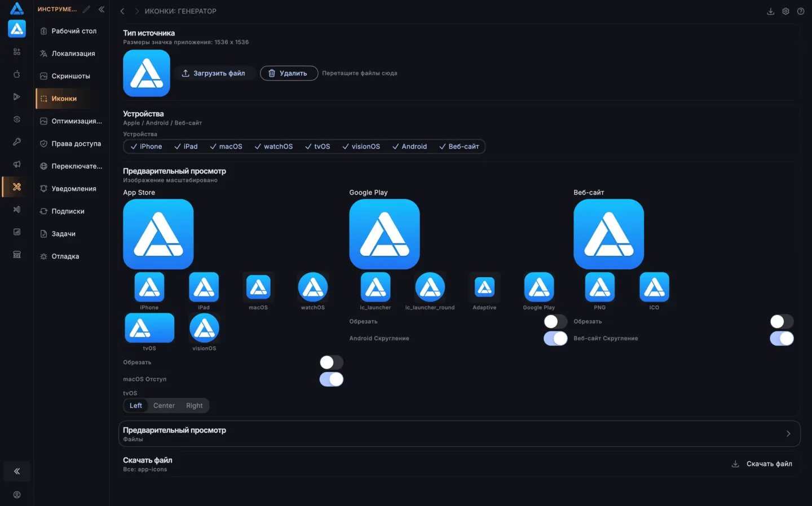Open the help question mark icon
Screen dimensions: 812x506
click(x=801, y=11)
